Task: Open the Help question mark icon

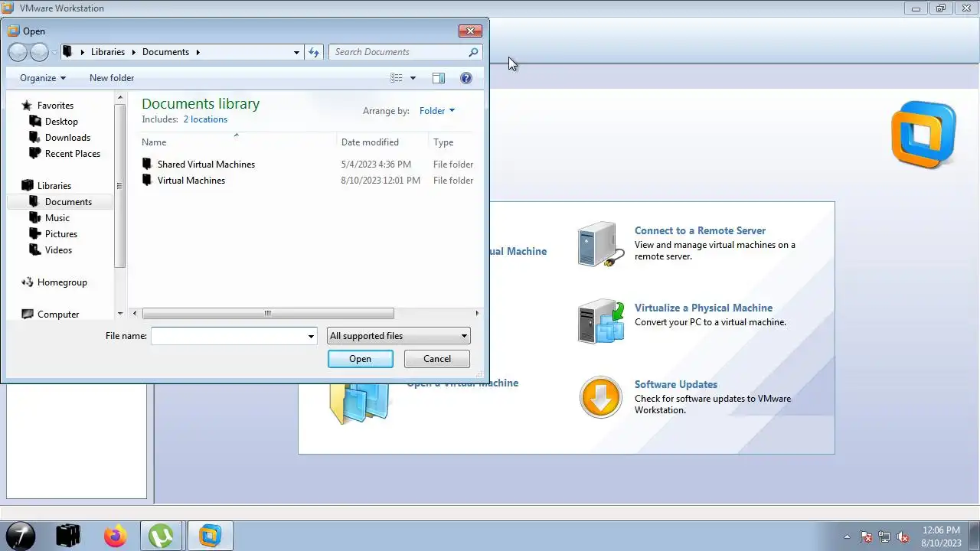Action: click(466, 78)
